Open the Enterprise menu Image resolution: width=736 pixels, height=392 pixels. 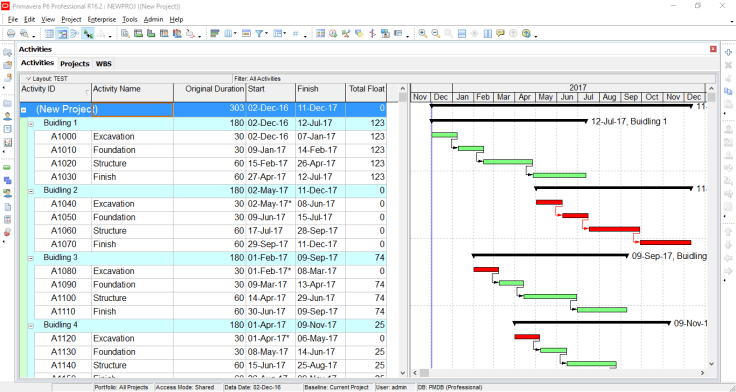(102, 19)
